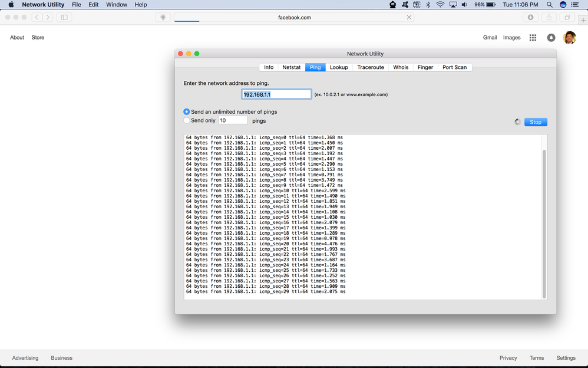Click inside the network address field

point(276,94)
